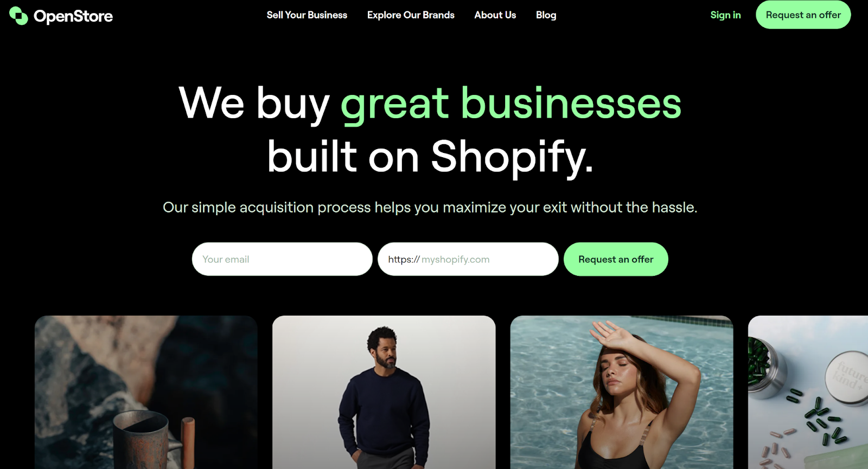868x469 pixels.
Task: Click the Sign in link
Action: click(725, 15)
